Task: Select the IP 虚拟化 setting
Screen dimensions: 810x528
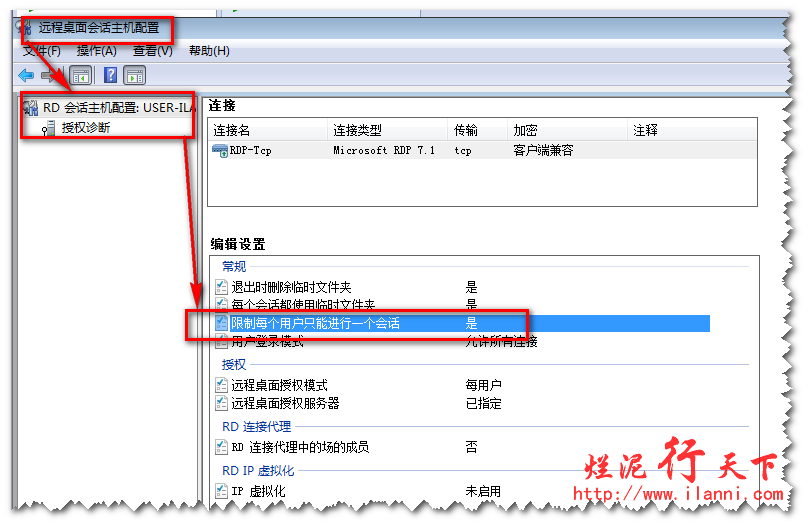Action: pos(258,491)
